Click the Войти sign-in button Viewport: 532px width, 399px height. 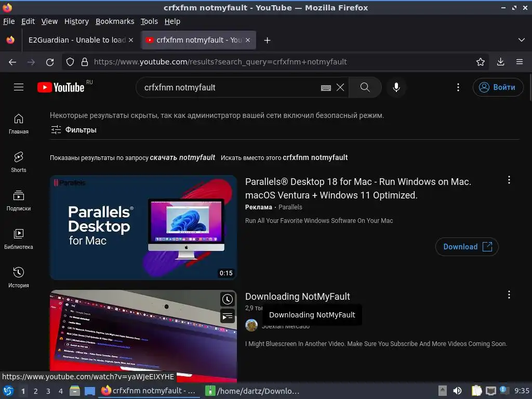(x=498, y=87)
